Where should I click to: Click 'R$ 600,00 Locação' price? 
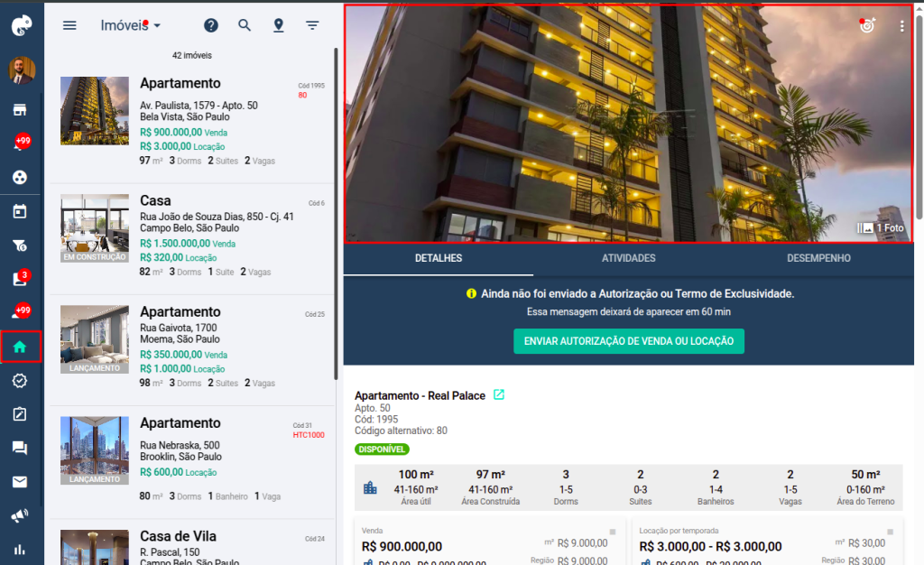(178, 472)
